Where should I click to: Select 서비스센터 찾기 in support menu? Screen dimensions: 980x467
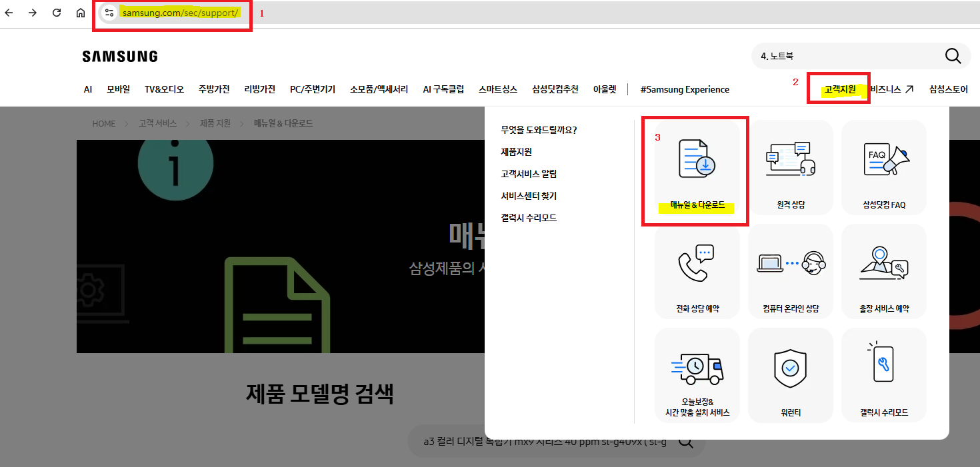(529, 196)
